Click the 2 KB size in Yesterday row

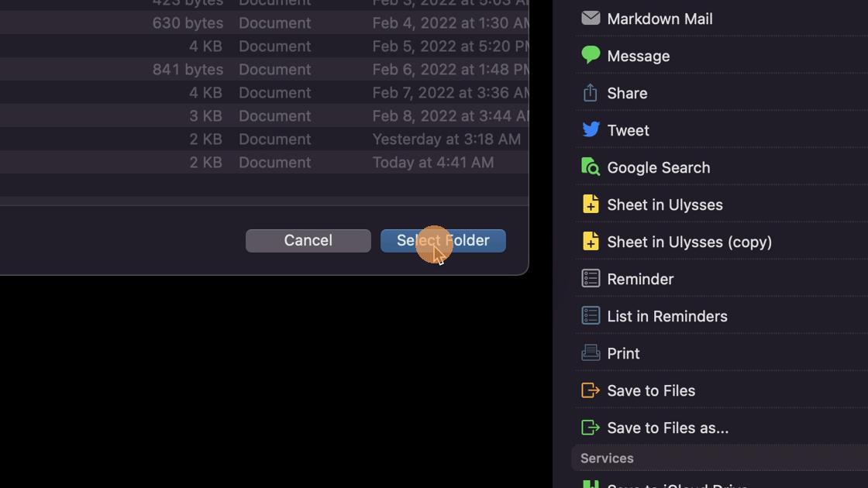pyautogui.click(x=205, y=139)
